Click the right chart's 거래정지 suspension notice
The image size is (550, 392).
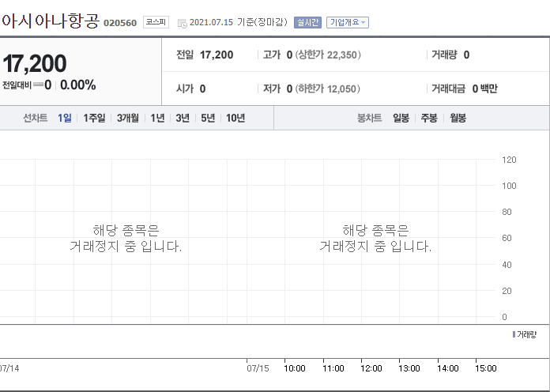tap(375, 239)
